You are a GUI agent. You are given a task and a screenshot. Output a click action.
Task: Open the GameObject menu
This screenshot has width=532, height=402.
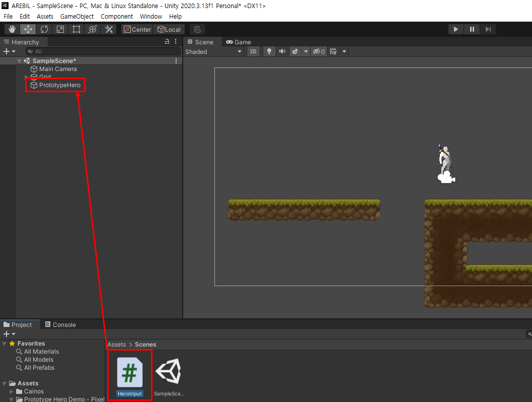(x=77, y=16)
